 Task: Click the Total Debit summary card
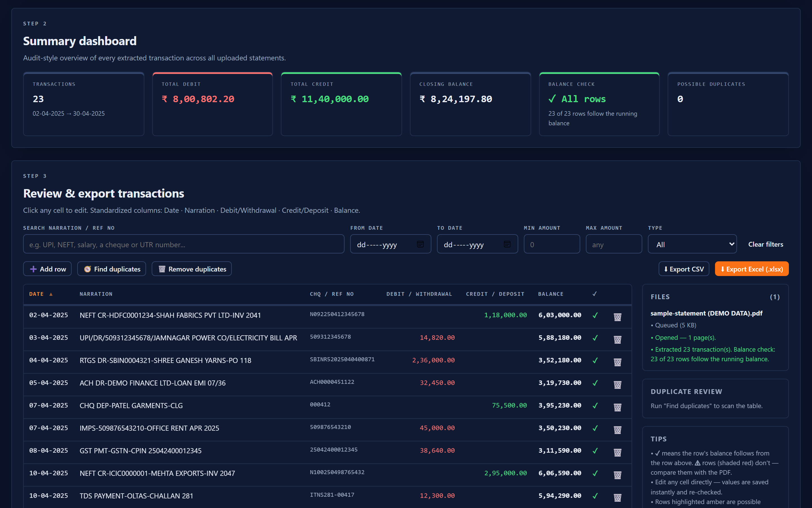[212, 104]
